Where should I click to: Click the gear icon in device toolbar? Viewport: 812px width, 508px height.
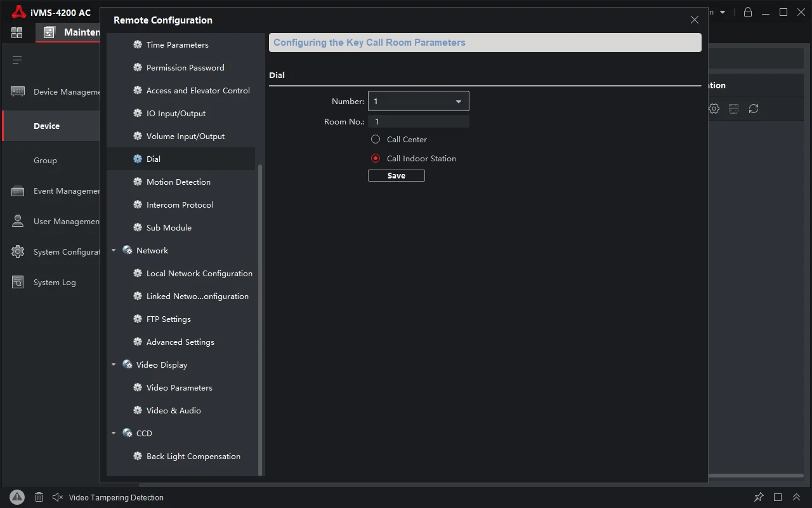pos(714,109)
